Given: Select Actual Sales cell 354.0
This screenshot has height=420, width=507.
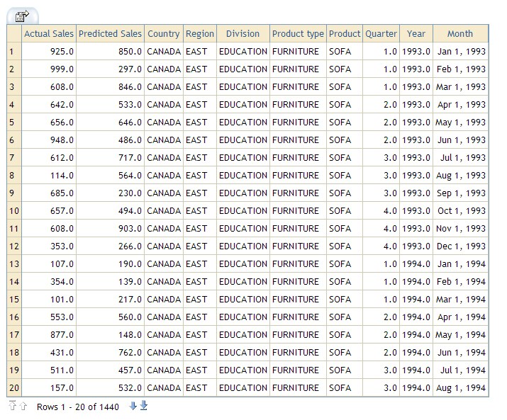Looking at the screenshot, I should pyautogui.click(x=49, y=282).
